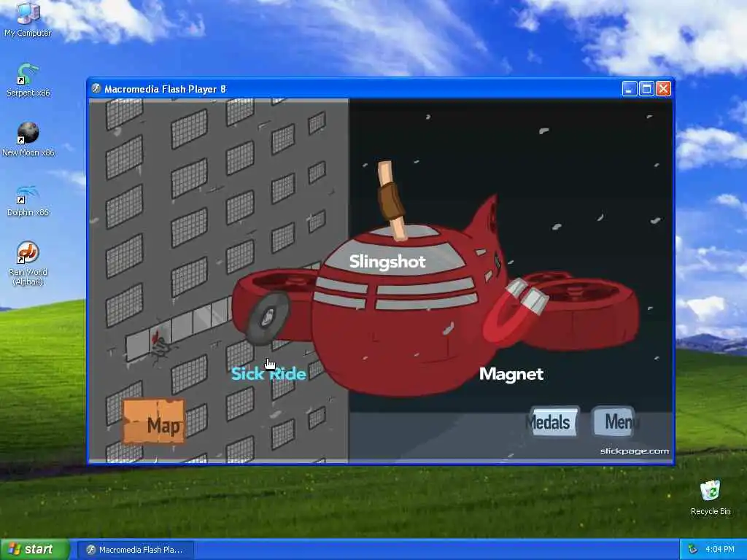747x560 pixels.
Task: Click the system tray network icon
Action: click(692, 550)
